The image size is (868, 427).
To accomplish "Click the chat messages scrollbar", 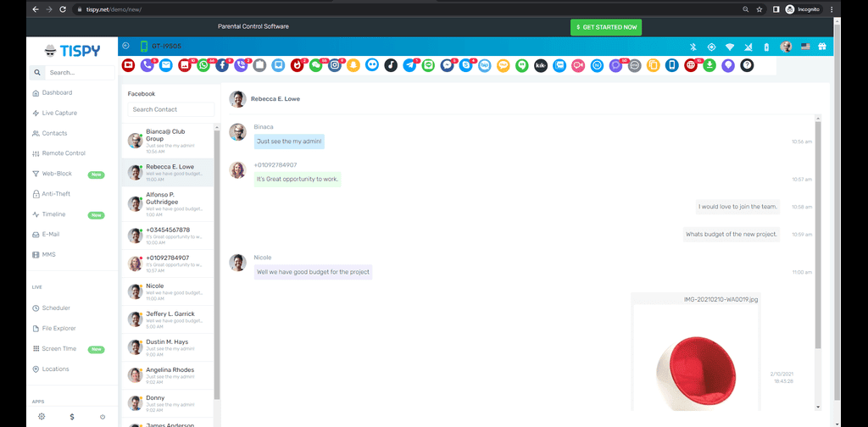I will (818, 235).
